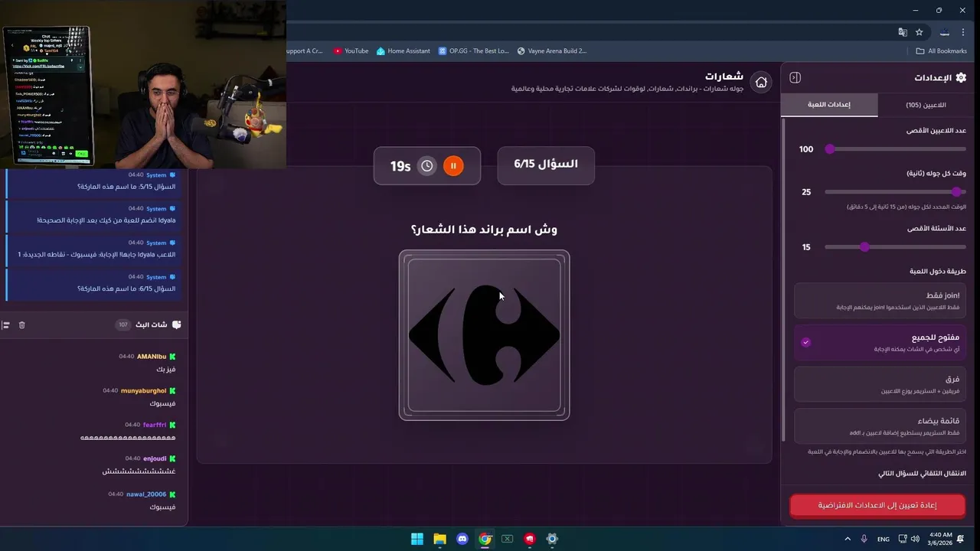980x551 pixels.
Task: Click the شعارات category title
Action: (724, 76)
